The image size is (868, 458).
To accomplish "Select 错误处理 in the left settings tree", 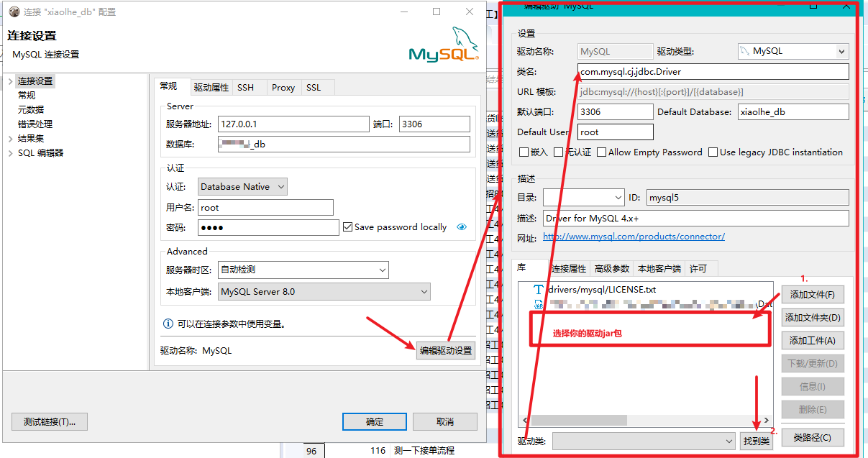I will coord(35,124).
